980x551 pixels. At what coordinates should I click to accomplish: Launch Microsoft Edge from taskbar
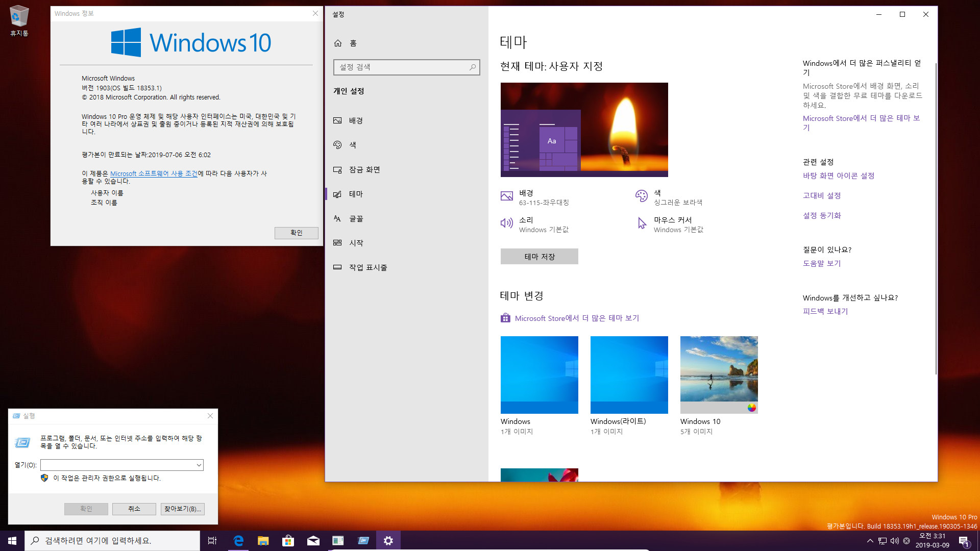click(238, 541)
